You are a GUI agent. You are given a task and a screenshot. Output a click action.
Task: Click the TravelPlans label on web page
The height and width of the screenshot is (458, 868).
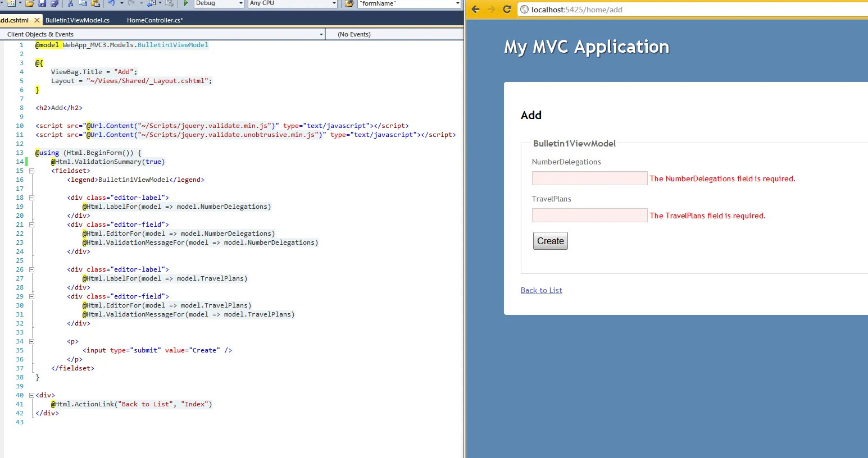pyautogui.click(x=551, y=199)
